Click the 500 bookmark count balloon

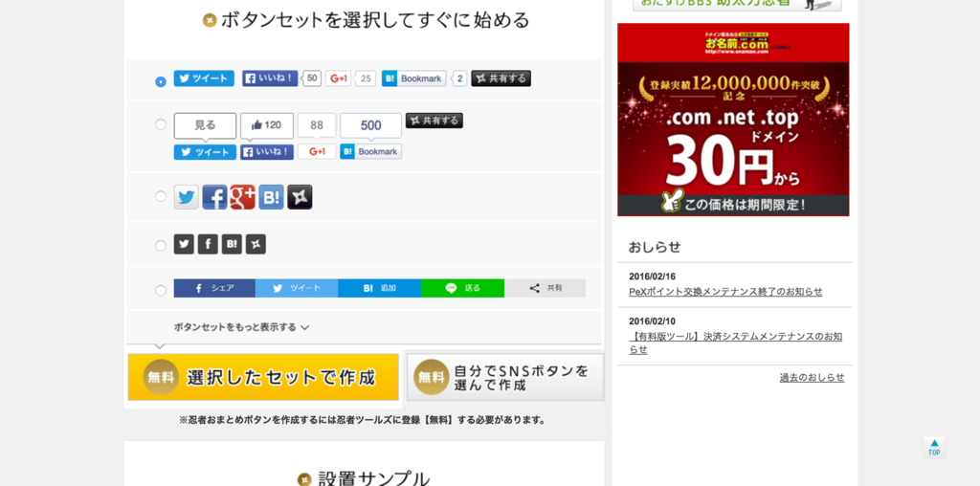click(x=370, y=125)
